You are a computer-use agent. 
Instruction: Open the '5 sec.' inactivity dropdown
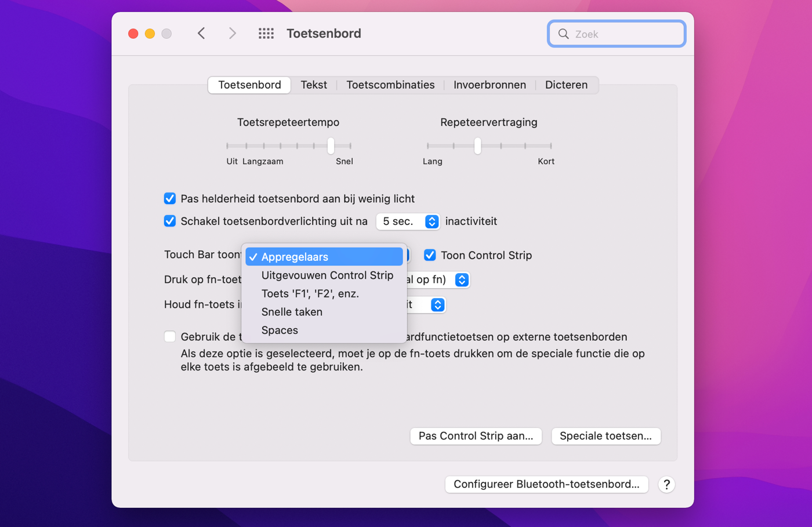[x=408, y=221]
